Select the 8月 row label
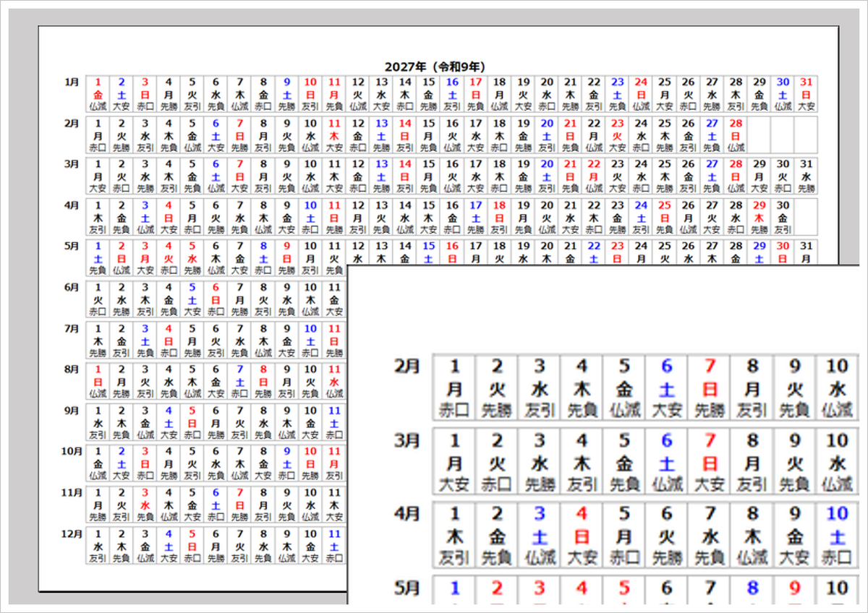Image resolution: width=868 pixels, height=613 pixels. coord(72,369)
